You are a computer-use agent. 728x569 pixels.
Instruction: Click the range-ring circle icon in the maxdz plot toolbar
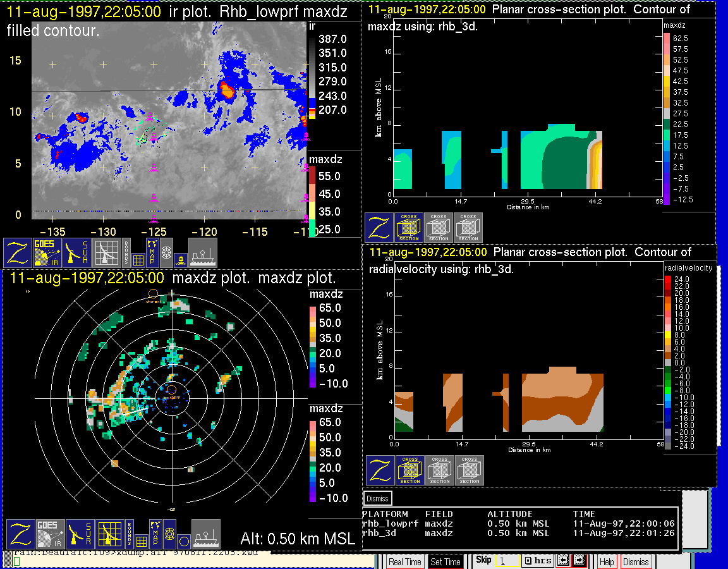[x=183, y=541]
